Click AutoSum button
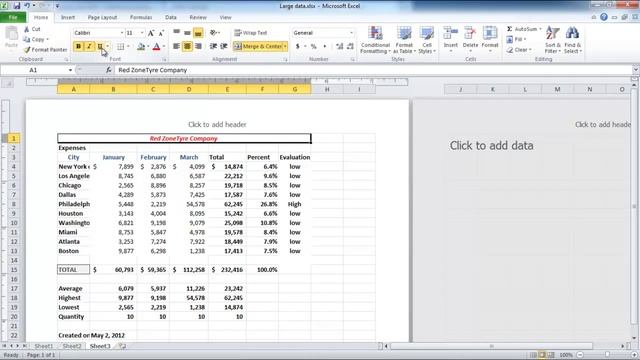The width and height of the screenshot is (640, 360). tap(522, 29)
